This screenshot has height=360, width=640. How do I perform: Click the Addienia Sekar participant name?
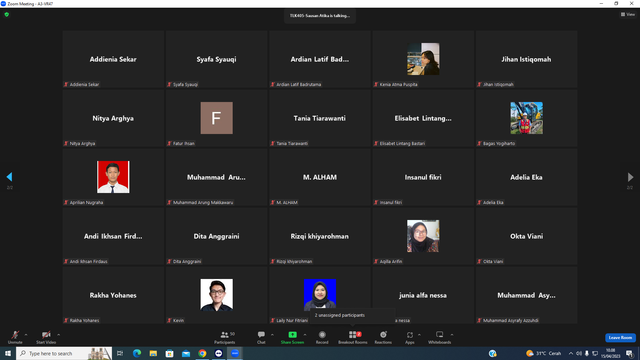[x=113, y=59]
